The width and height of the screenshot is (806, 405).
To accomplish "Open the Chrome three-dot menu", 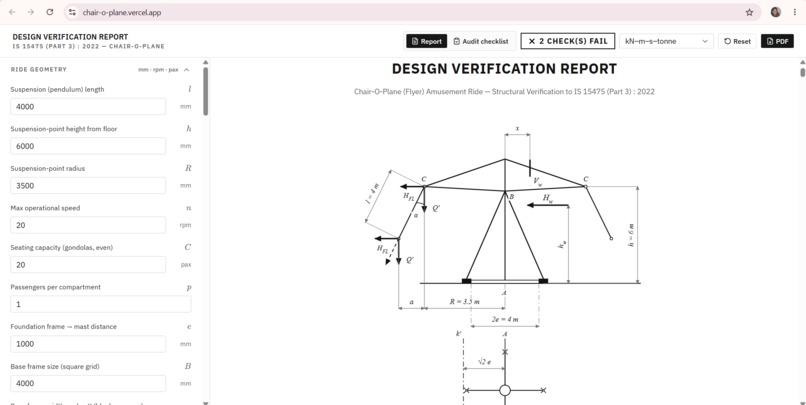I will [795, 12].
